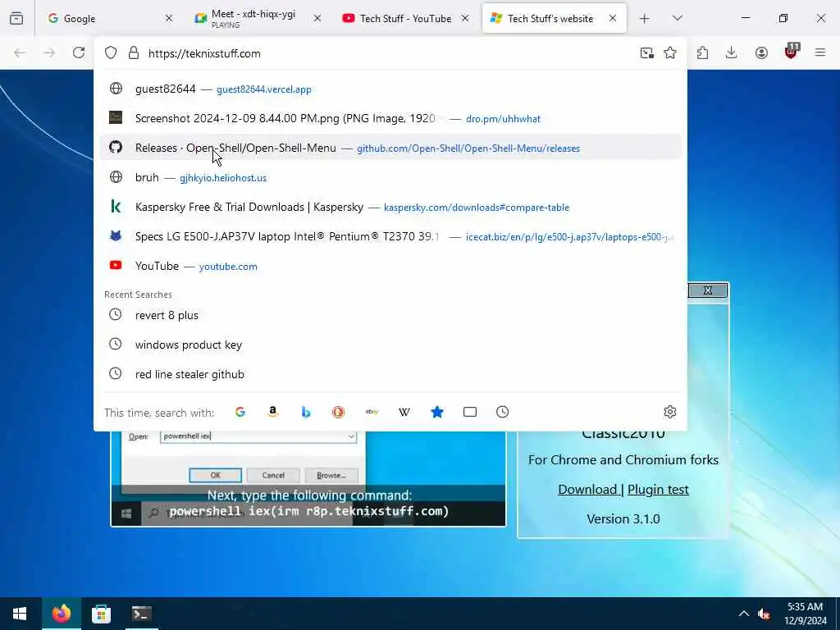
Task: Open a new tab with plus button
Action: pos(645,19)
